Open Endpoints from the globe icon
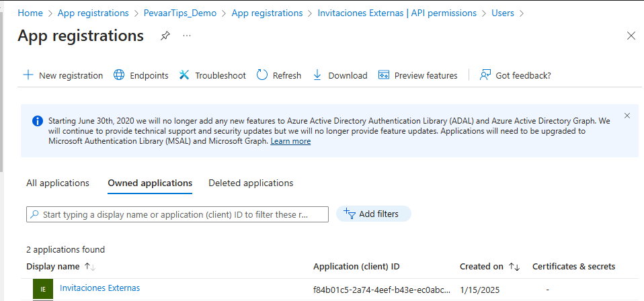Viewport: 644px width, 301px height. (119, 75)
